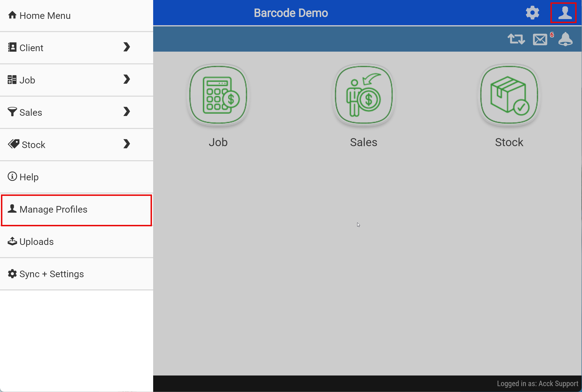Screen dimensions: 582x392
Task: Open the settings gear in header
Action: pos(532,13)
